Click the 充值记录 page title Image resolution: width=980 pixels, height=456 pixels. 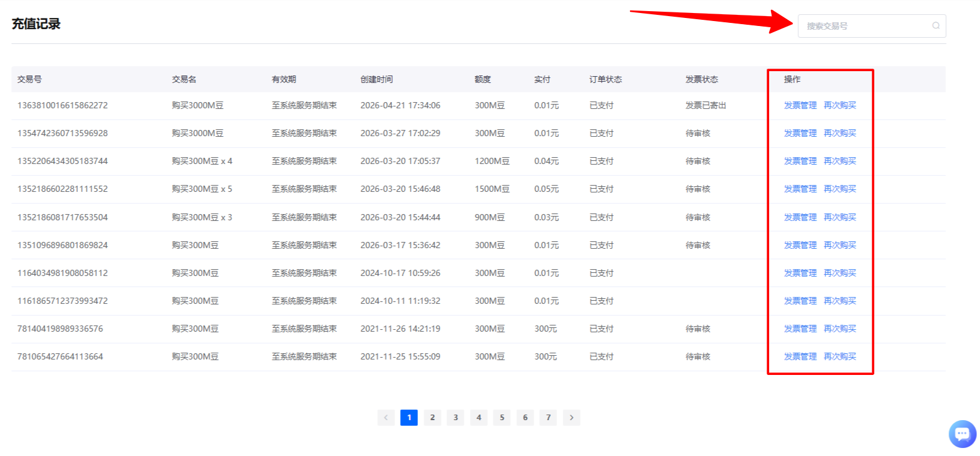tap(36, 24)
